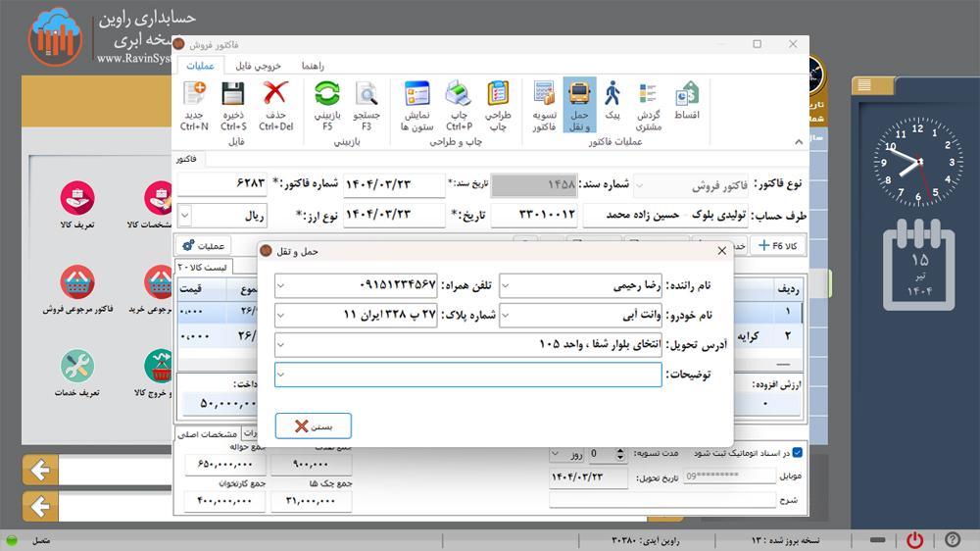The height and width of the screenshot is (551, 980).
Task: Click the عملیات gear button
Action: (207, 246)
